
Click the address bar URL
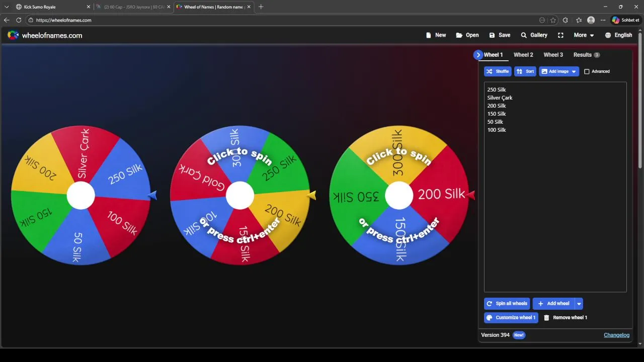(64, 20)
